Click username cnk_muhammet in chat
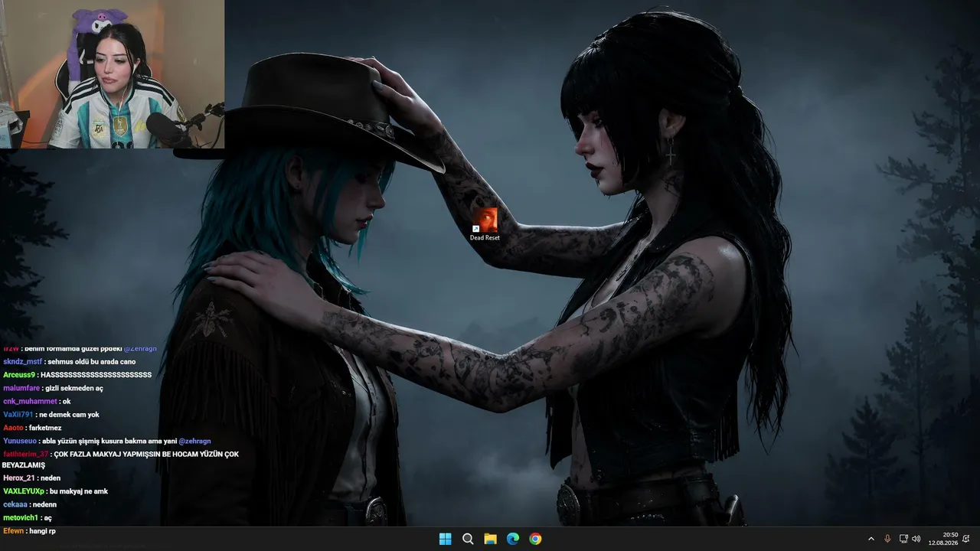 (30, 401)
